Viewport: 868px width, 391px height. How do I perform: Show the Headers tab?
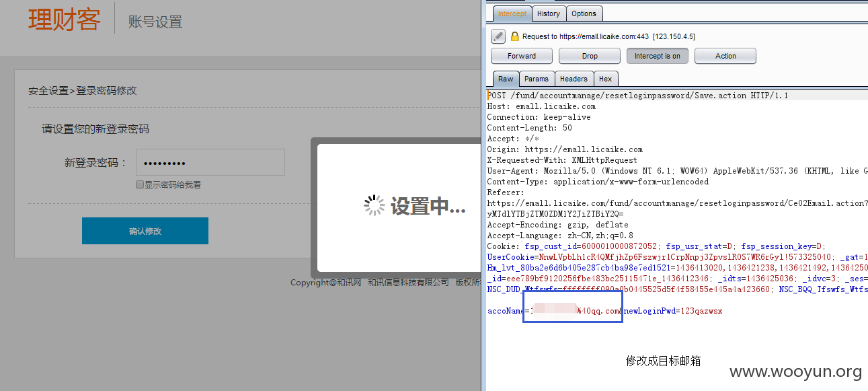[x=574, y=79]
